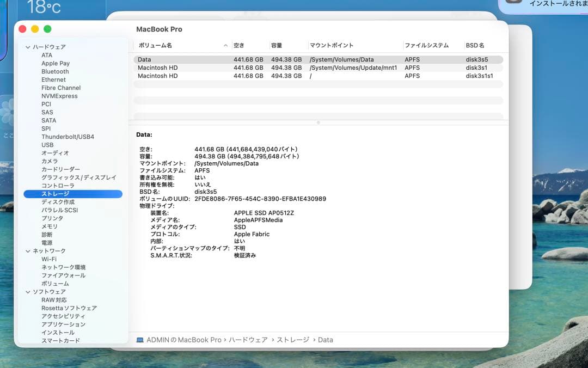
Task: Collapse the ソフトウェア section
Action: pos(28,292)
